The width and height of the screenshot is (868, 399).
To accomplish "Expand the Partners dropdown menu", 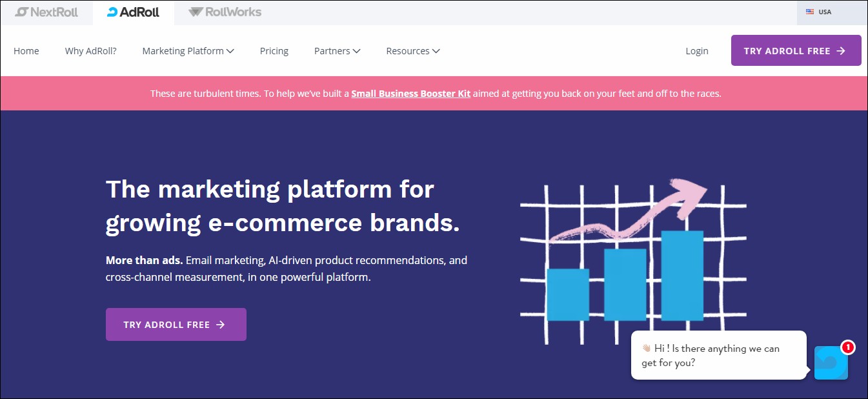I will pyautogui.click(x=337, y=51).
